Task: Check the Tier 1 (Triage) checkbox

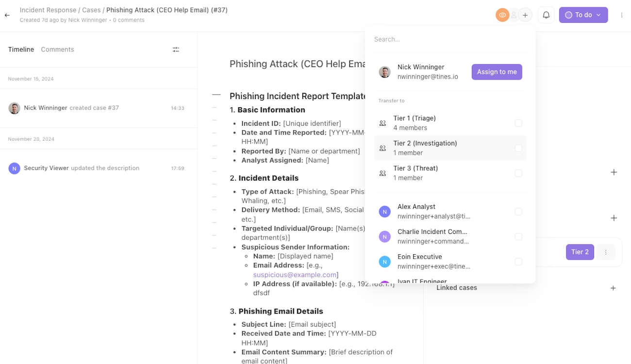Action: click(x=518, y=123)
